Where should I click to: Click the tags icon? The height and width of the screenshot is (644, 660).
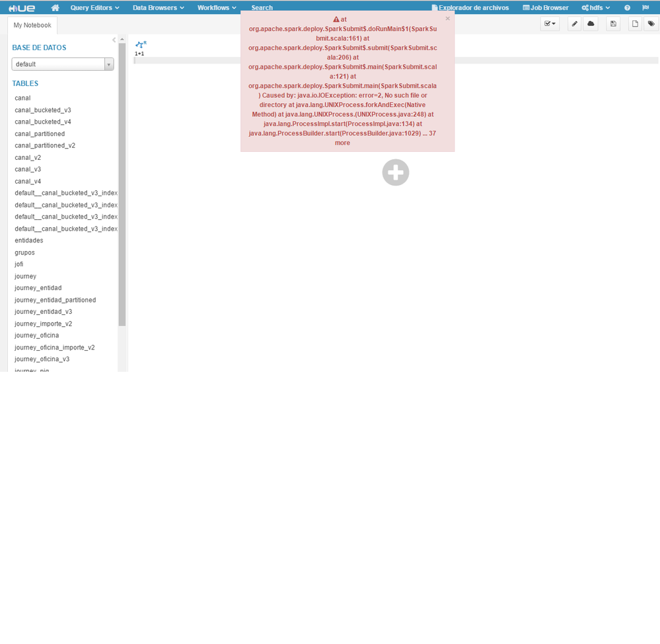point(651,24)
